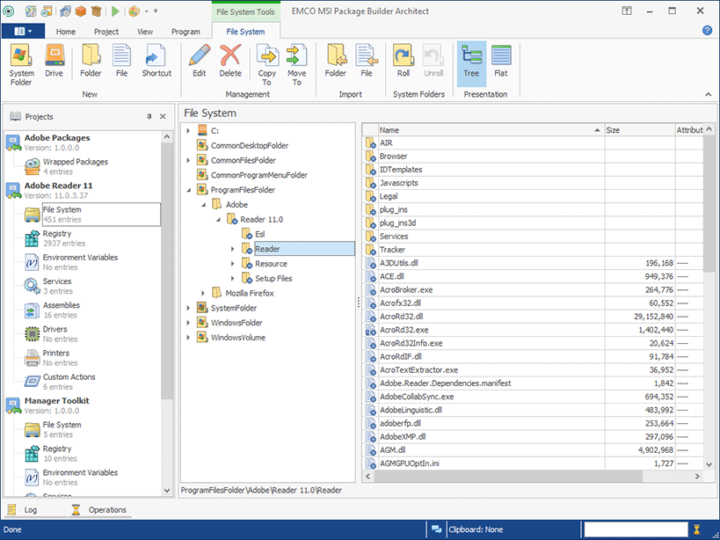The image size is (720, 540).
Task: Expand the Setup Files node
Action: click(233, 279)
